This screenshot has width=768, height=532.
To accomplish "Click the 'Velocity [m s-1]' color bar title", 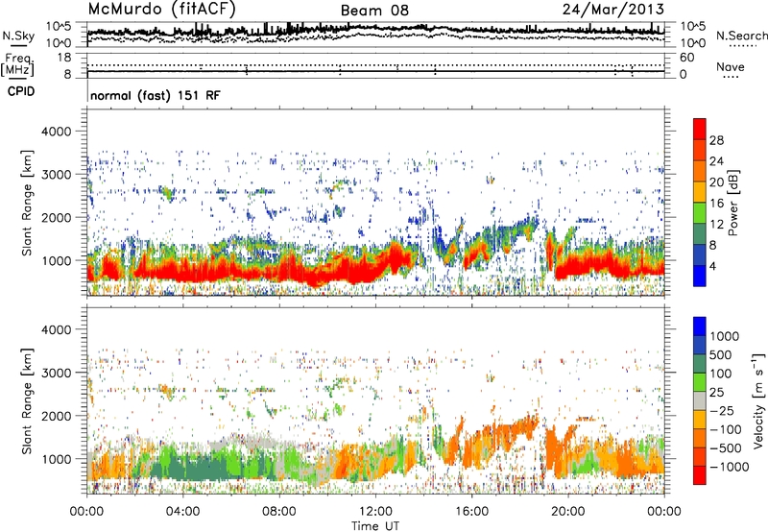I will coord(758,400).
